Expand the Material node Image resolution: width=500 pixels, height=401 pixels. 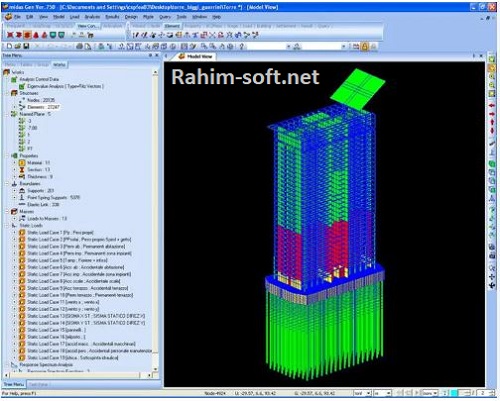14,163
